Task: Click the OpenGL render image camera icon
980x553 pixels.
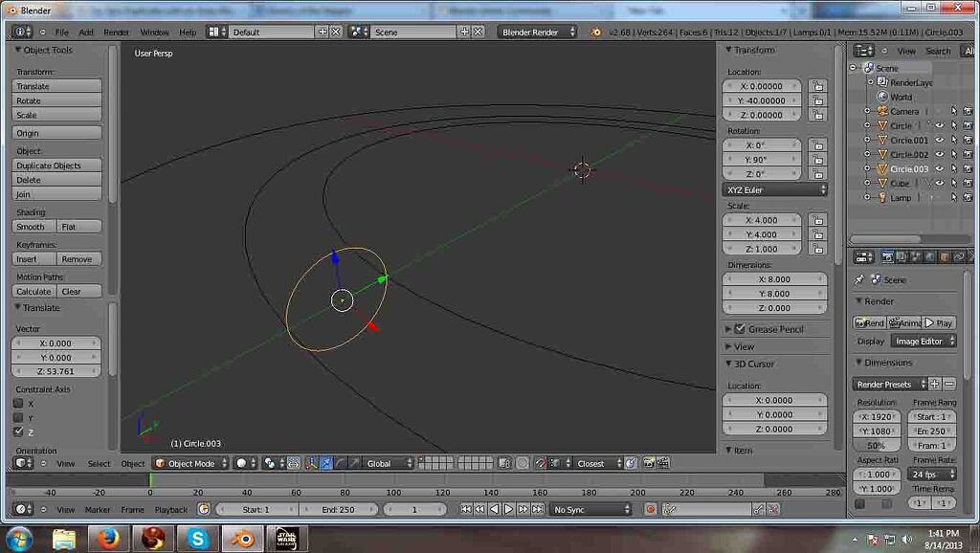Action: 649,463
